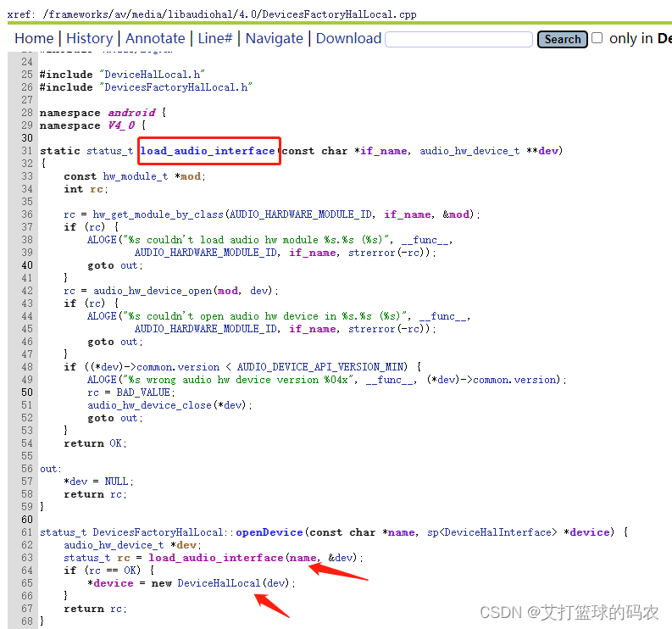Focus the search text field

(x=458, y=40)
